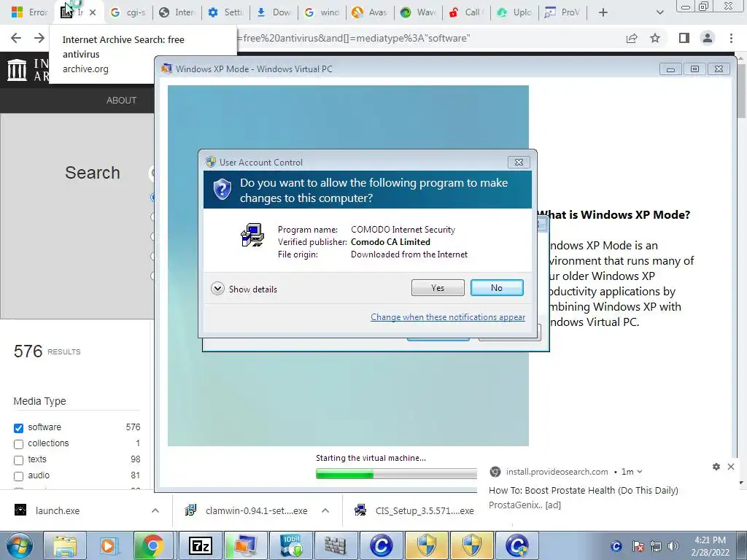The width and height of the screenshot is (747, 560).
Task: Click the taskbar clock showing 4:21 PM
Action: tap(711, 546)
